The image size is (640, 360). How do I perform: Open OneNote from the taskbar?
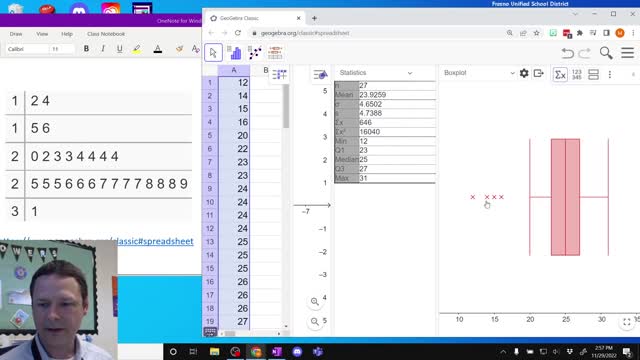coord(276,351)
